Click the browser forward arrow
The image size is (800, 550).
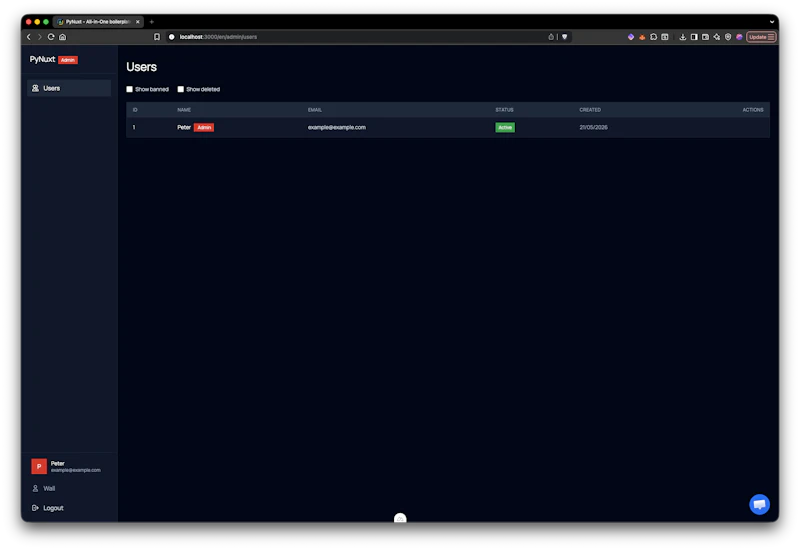[x=40, y=37]
